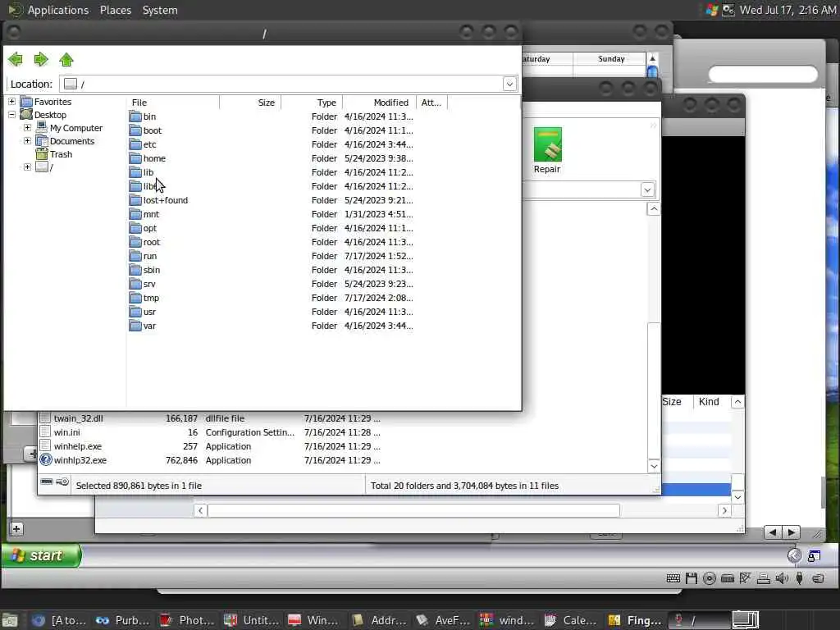
Task: Click the winhlp32.exe help icon
Action: point(46,459)
